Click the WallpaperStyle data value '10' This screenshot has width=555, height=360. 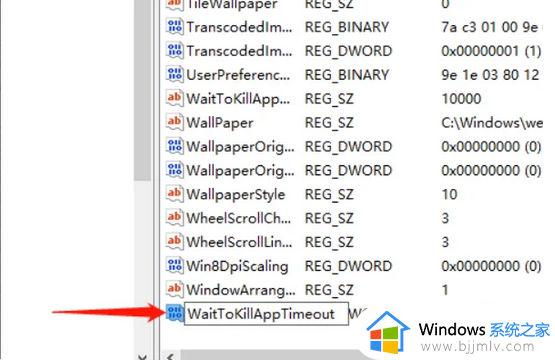pos(450,194)
